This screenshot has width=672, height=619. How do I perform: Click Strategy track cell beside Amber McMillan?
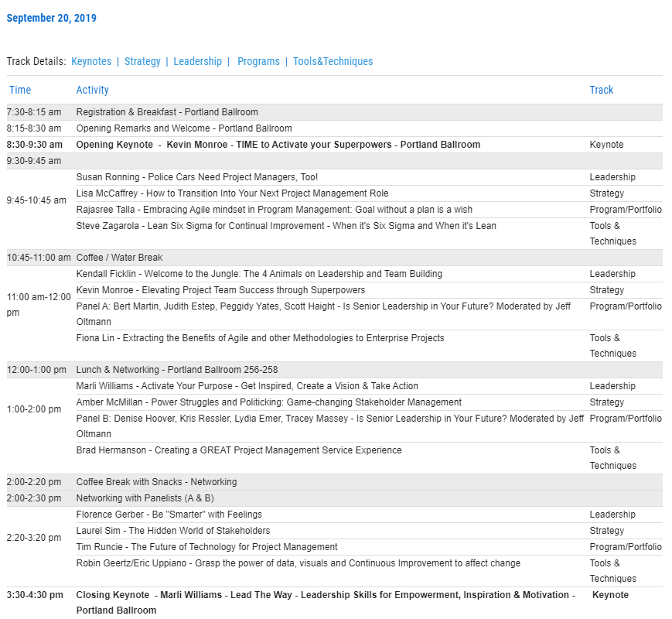pos(607,402)
